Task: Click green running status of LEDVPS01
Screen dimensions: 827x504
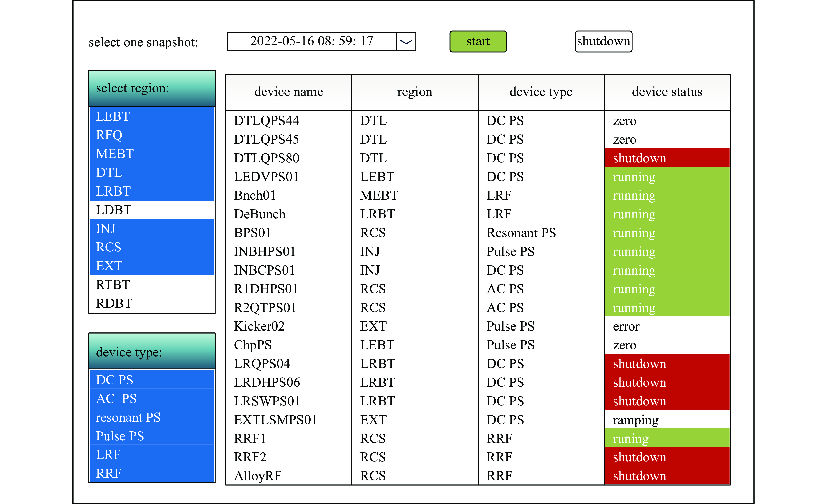Action: pos(667,177)
